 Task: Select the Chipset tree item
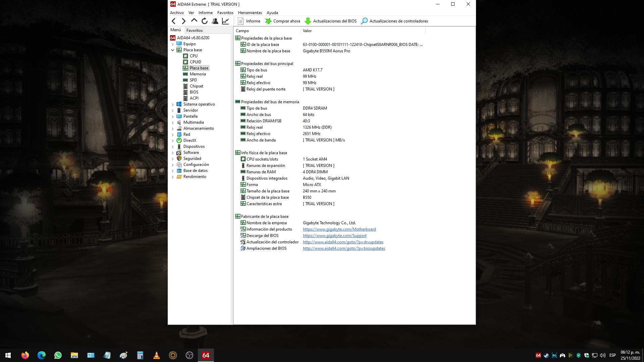point(196,86)
